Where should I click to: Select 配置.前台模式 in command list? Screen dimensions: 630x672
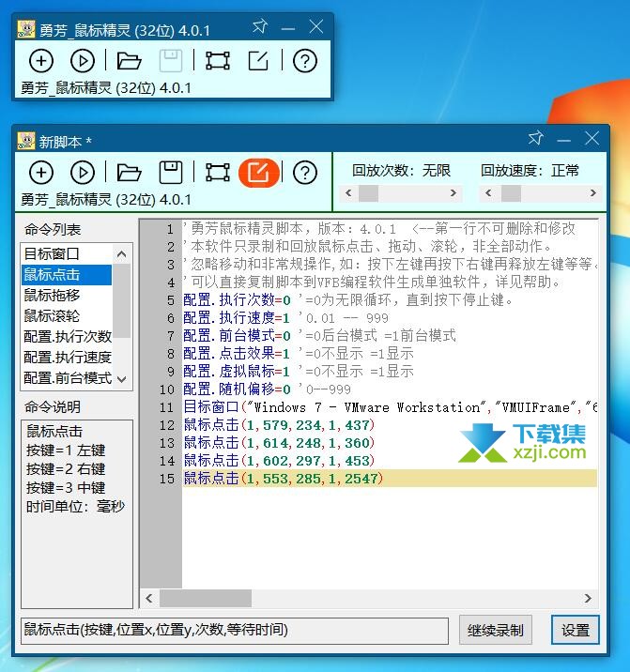coord(67,377)
